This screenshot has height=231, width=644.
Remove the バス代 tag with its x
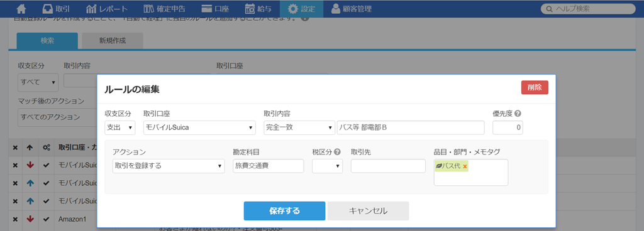point(465,166)
